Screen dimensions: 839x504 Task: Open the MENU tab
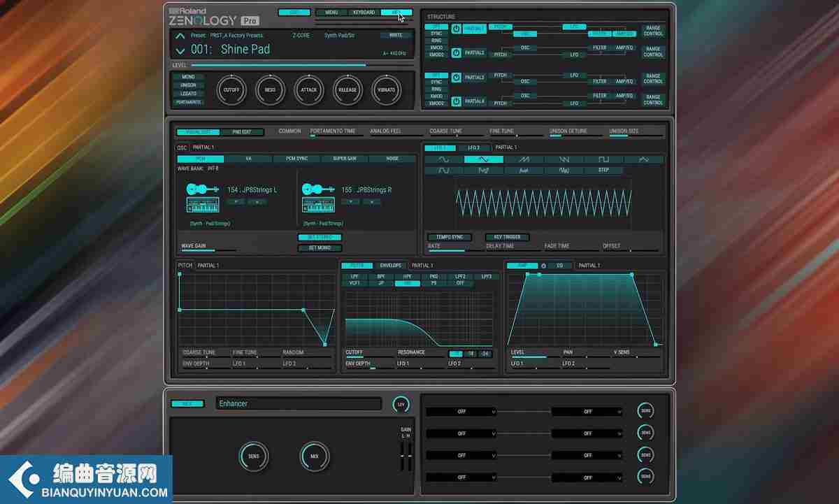[x=331, y=13]
